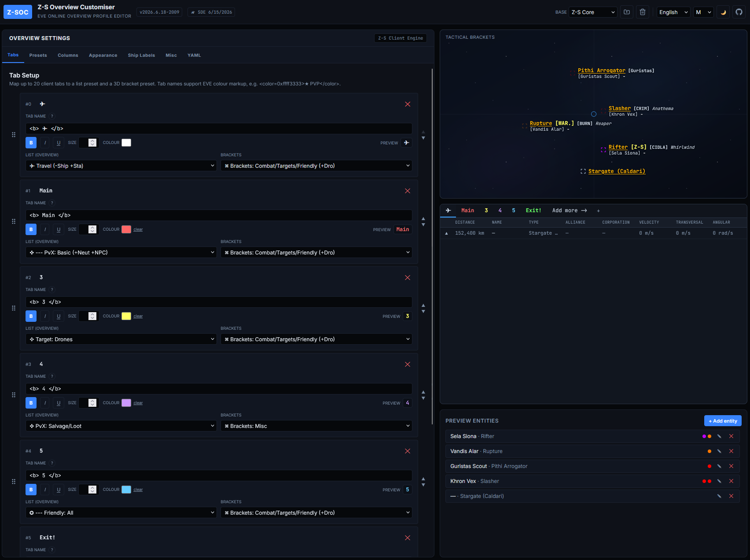Edit the Khron Vex entity
The image size is (750, 560).
(x=719, y=481)
